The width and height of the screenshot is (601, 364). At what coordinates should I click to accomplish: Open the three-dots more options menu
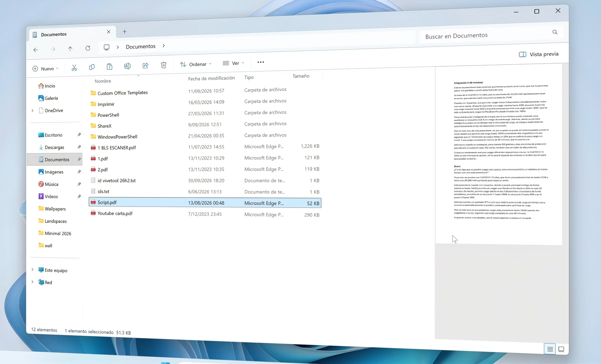[x=261, y=62]
